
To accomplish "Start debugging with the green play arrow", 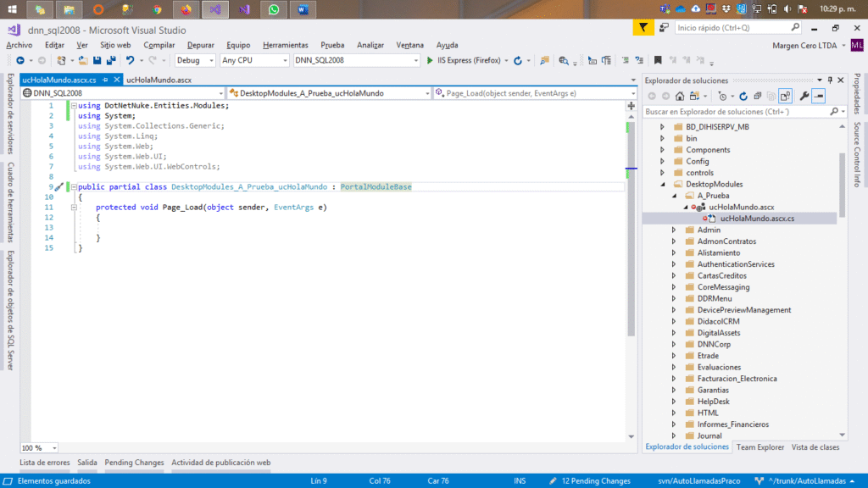I will coord(430,60).
